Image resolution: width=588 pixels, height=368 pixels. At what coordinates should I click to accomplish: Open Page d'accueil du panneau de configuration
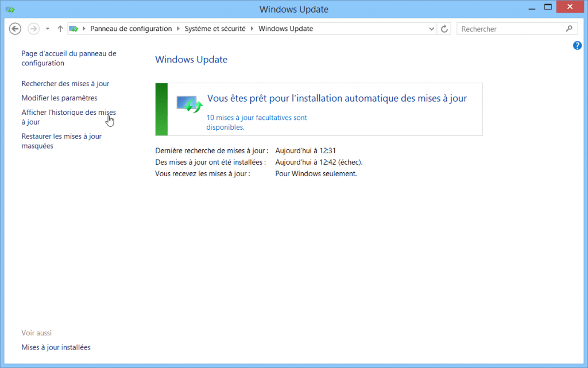[x=69, y=59]
